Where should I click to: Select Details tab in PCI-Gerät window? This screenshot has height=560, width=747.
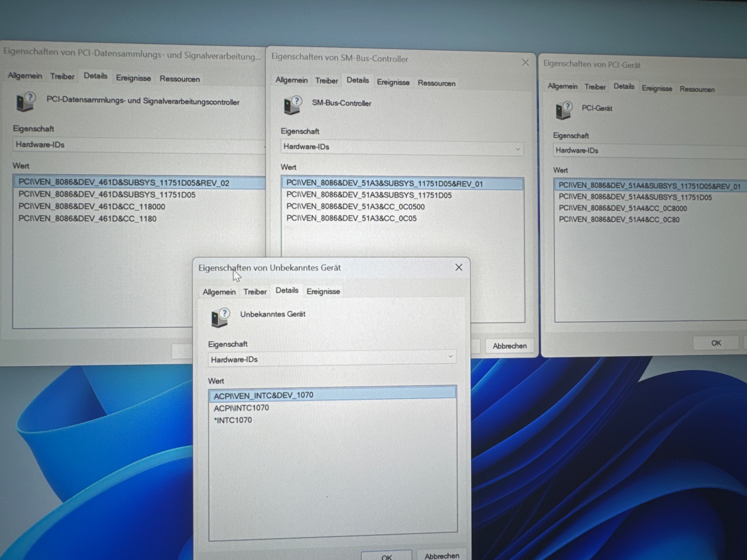click(624, 86)
